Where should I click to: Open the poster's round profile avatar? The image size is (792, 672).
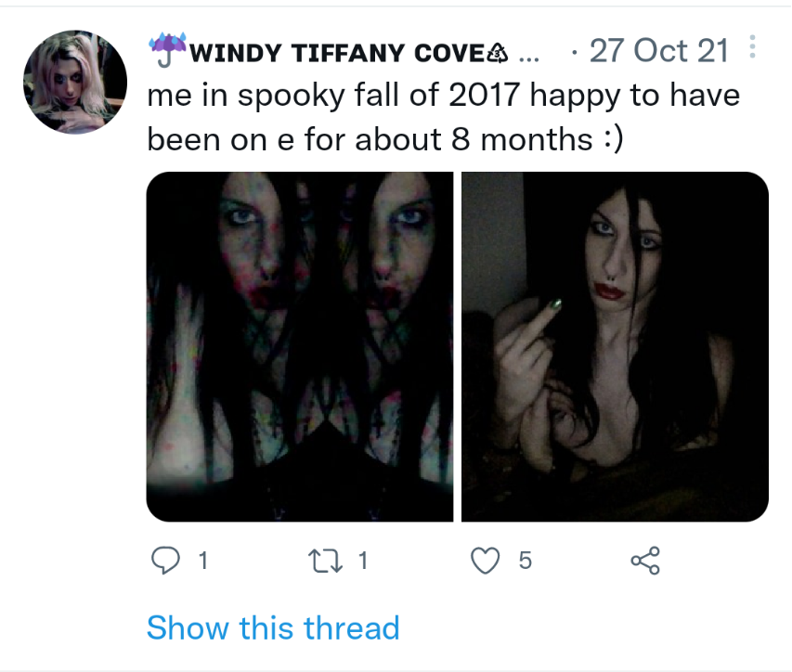(75, 82)
